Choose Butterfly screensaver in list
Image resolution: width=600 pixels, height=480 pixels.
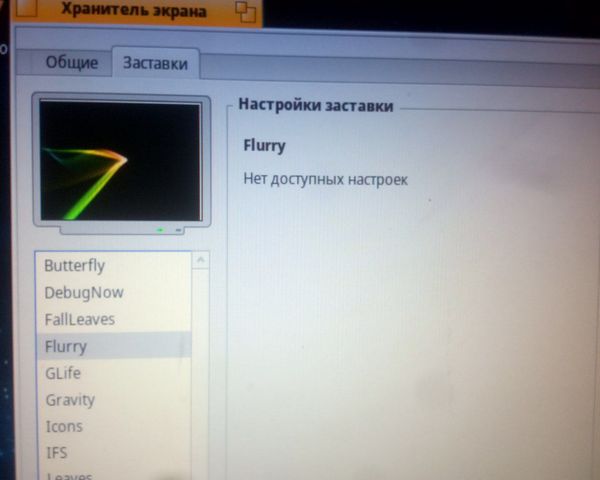pos(114,265)
